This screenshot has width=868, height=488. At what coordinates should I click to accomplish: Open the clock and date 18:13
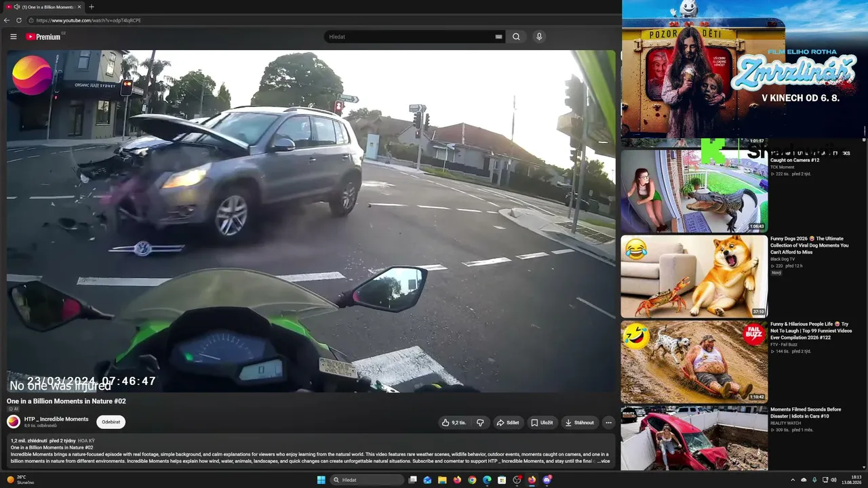point(852,480)
